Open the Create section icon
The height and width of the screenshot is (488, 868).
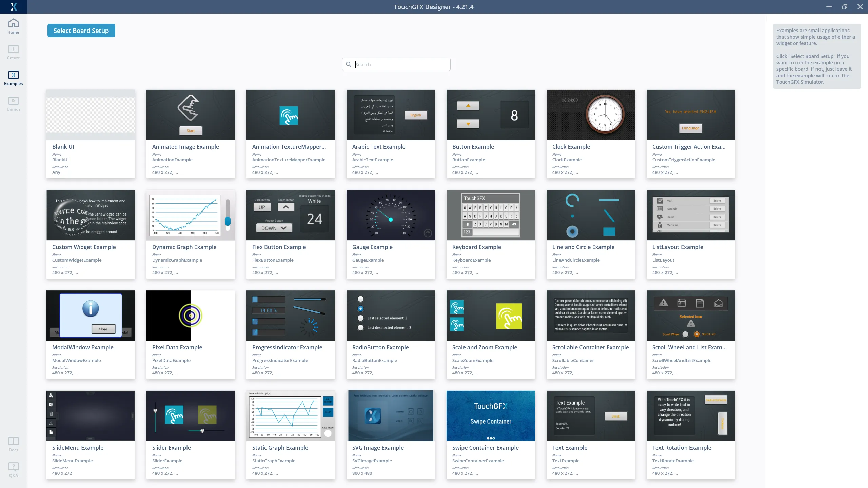pyautogui.click(x=13, y=49)
